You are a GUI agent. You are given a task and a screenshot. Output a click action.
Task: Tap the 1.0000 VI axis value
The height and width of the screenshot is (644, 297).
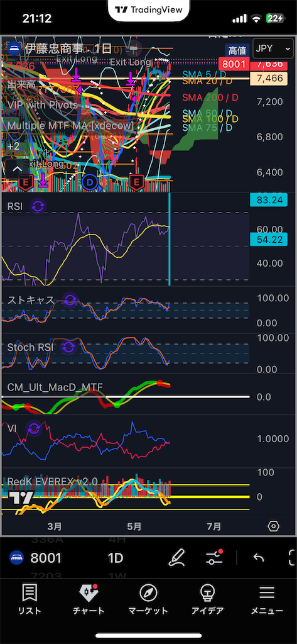273,439
